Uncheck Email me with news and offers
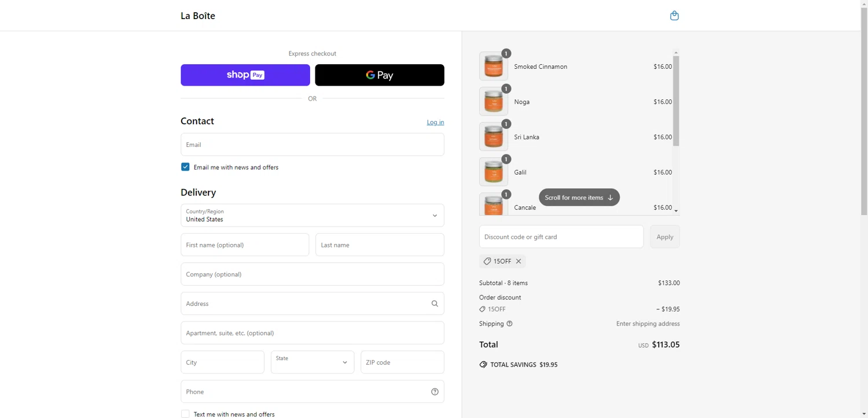The height and width of the screenshot is (418, 868). coord(185,167)
